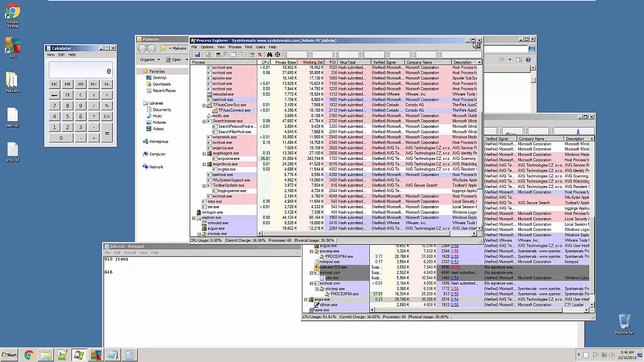The image size is (644, 362).
Task: Click the binoculars Find Handle icon
Action: tap(269, 54)
